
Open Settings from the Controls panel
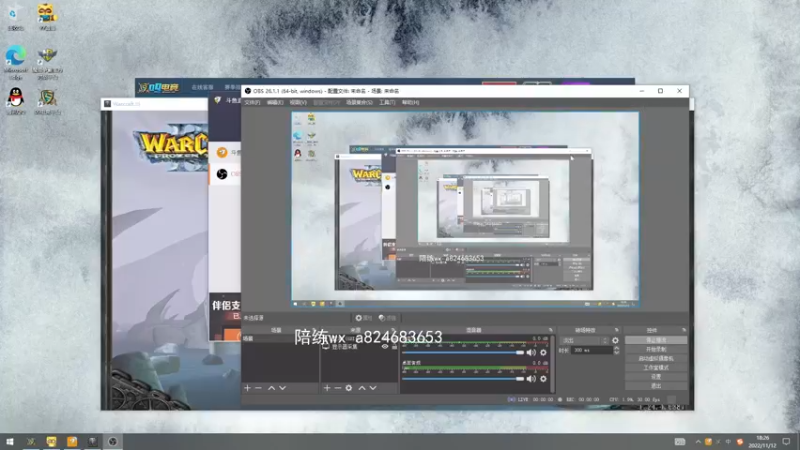656,377
